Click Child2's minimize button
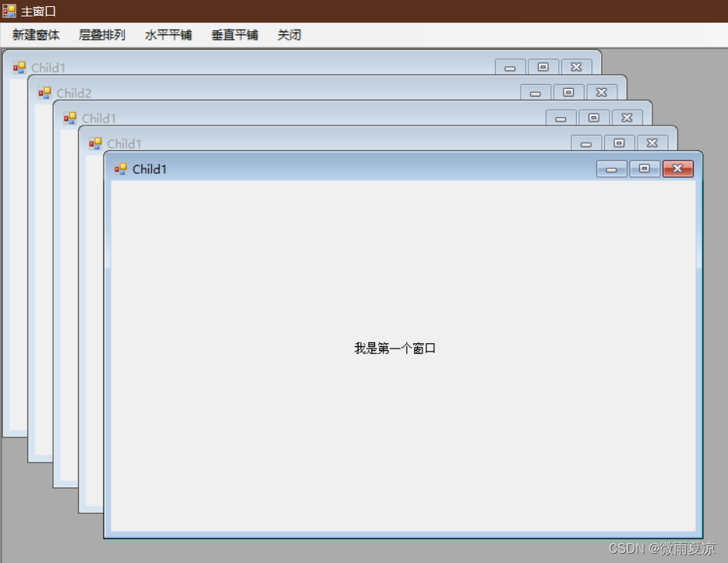 pyautogui.click(x=535, y=92)
